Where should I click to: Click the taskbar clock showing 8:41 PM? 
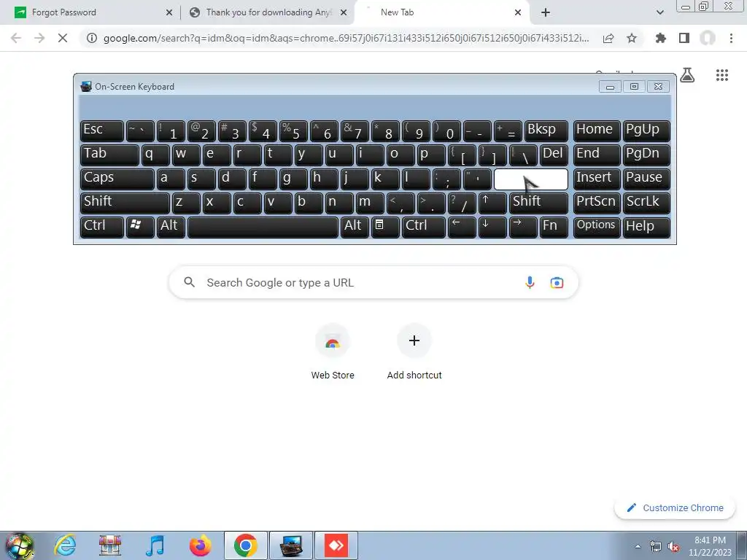coord(710,546)
